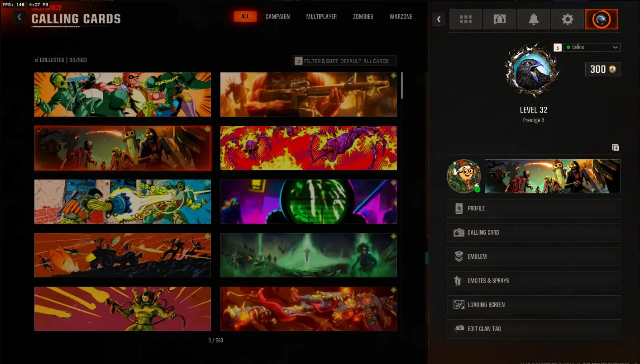The image size is (640, 364).
Task: Open notifications bell icon
Action: coord(534,19)
